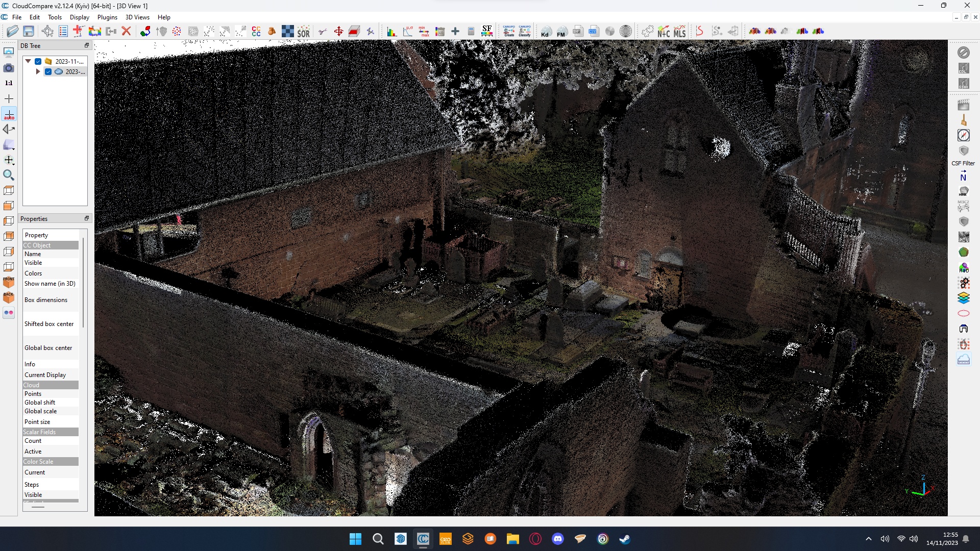Click the zoom magnifier icon in left sidebar
This screenshot has height=551, width=980.
click(x=9, y=176)
